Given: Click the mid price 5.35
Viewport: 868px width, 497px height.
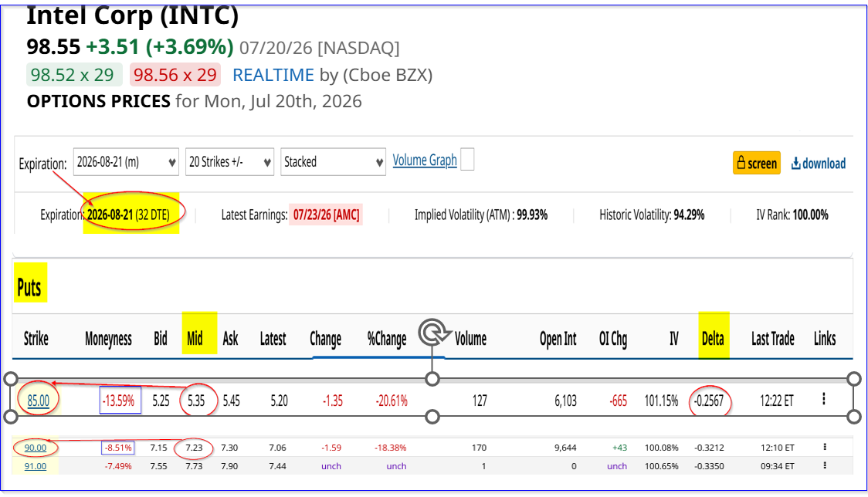Looking at the screenshot, I should (196, 401).
